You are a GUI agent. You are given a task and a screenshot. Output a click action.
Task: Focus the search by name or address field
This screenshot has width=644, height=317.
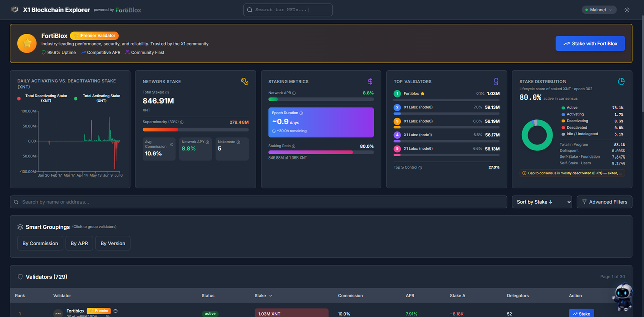[258, 202]
